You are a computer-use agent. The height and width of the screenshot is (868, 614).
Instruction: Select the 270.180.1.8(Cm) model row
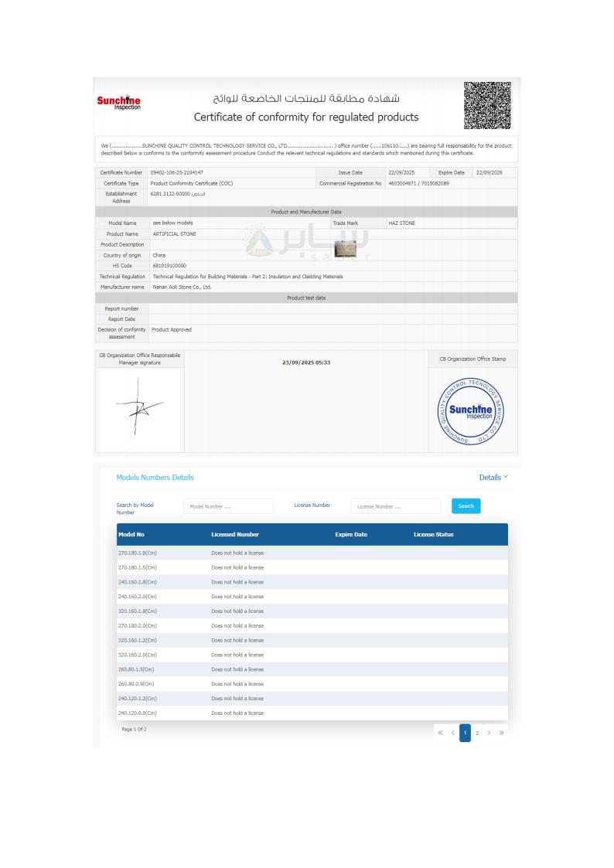pyautogui.click(x=138, y=553)
